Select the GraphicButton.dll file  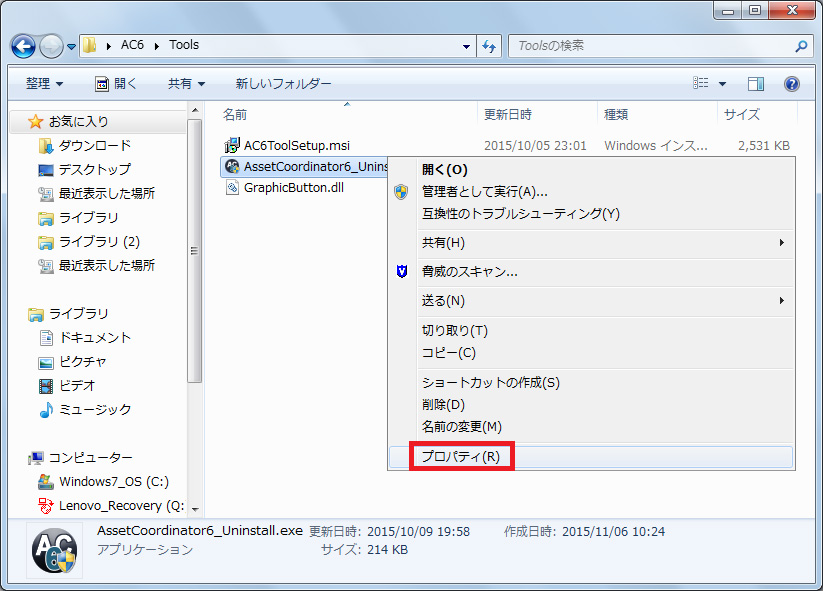click(x=293, y=188)
